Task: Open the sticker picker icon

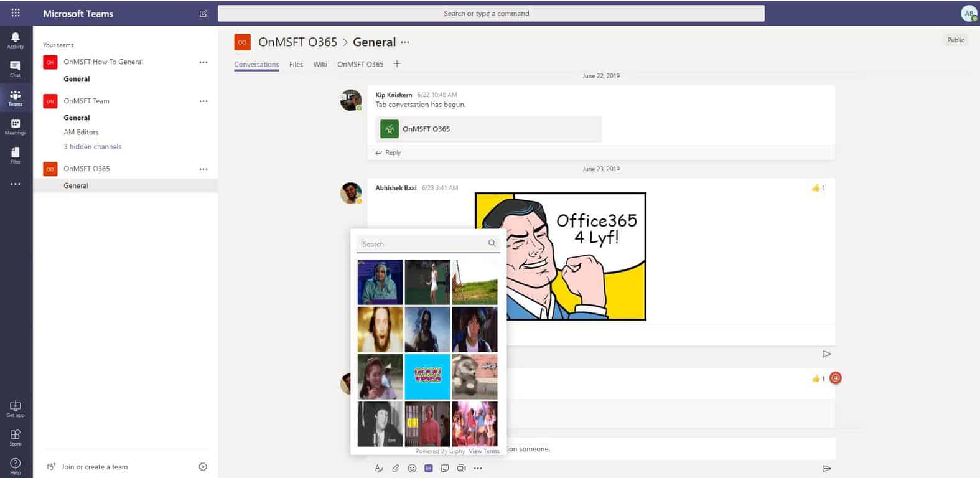Action: pyautogui.click(x=445, y=468)
